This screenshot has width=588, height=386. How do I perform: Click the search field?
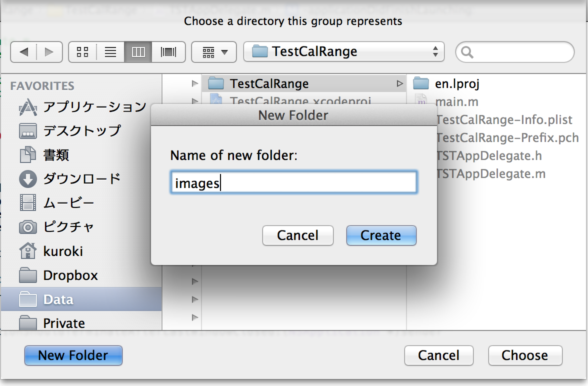tap(515, 52)
